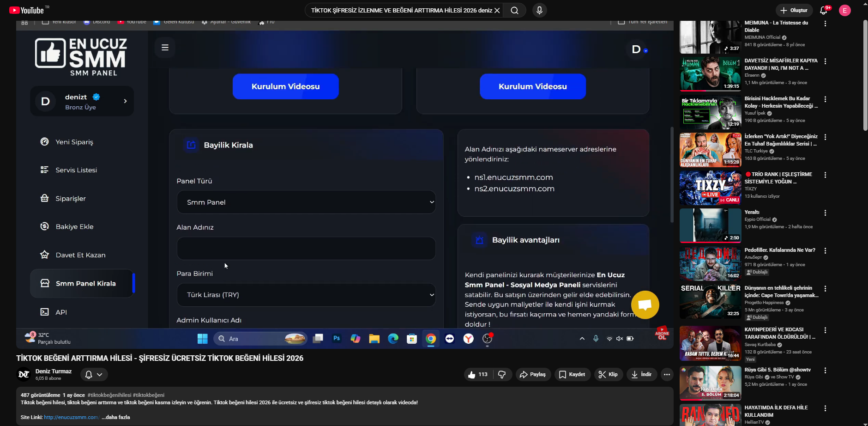868x426 pixels.
Task: Open the TIXZY live stream thumbnail
Action: (x=711, y=188)
